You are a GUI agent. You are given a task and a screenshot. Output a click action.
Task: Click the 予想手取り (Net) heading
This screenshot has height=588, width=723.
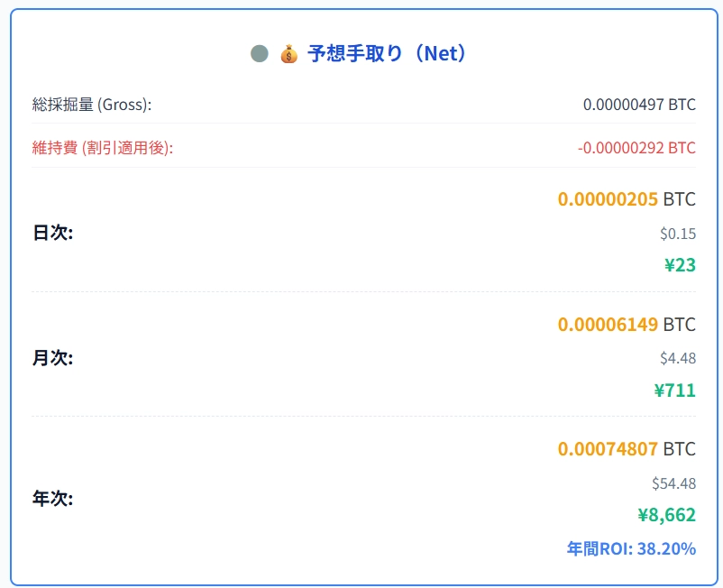(x=388, y=53)
